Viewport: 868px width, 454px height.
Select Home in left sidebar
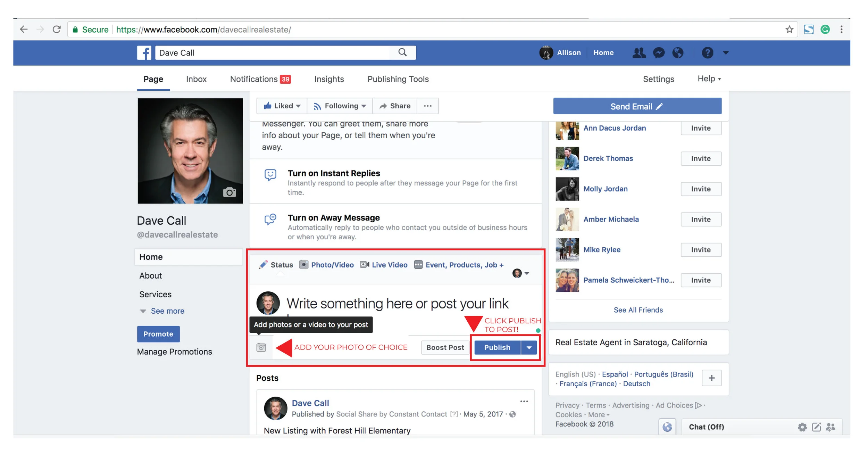[189, 257]
